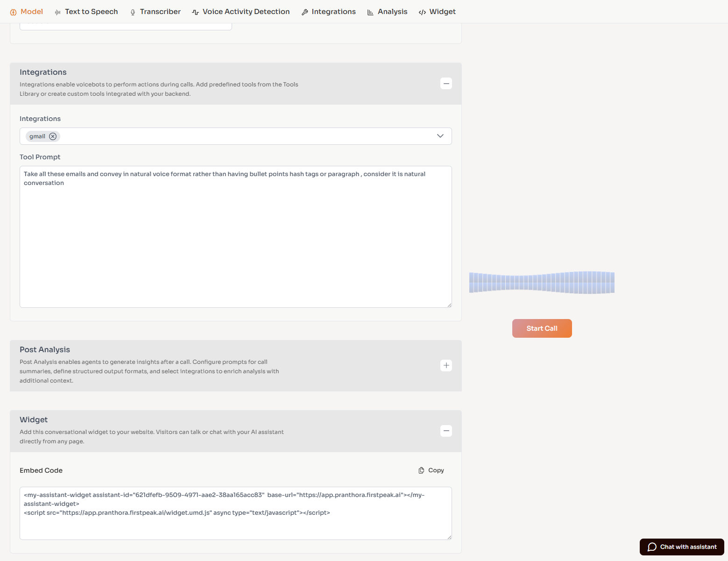Screen dimensions: 728x561
Task: Click the Text to Speech speaker icon
Action: tap(57, 11)
